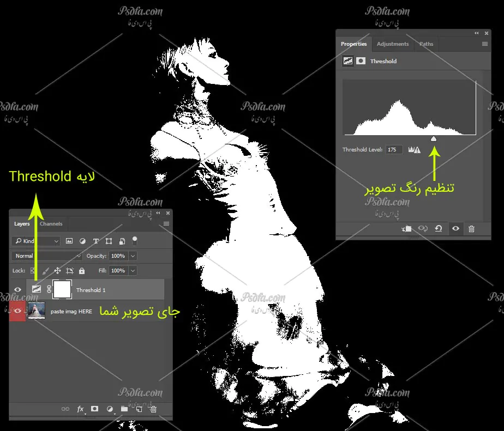Filter for shape layers in Layers panel
Image resolution: width=504 pixels, height=431 pixels.
(109, 241)
